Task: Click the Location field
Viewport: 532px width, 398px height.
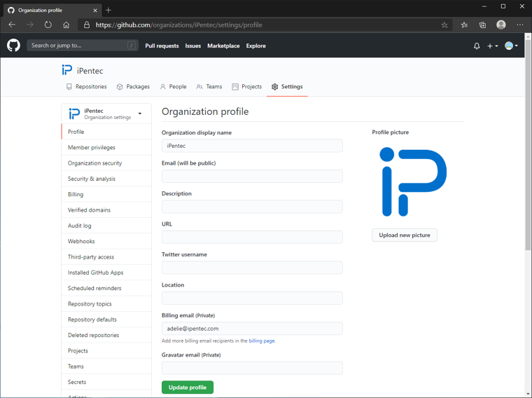Action: tap(252, 298)
